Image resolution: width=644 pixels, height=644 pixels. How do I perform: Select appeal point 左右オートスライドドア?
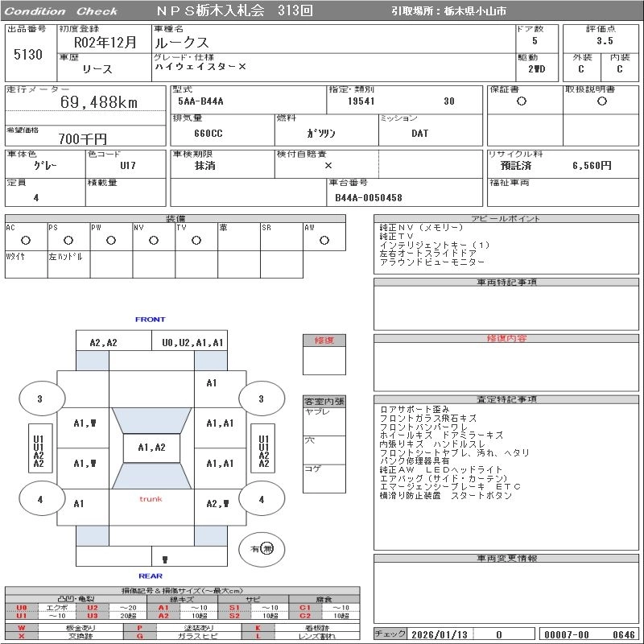[428, 253]
